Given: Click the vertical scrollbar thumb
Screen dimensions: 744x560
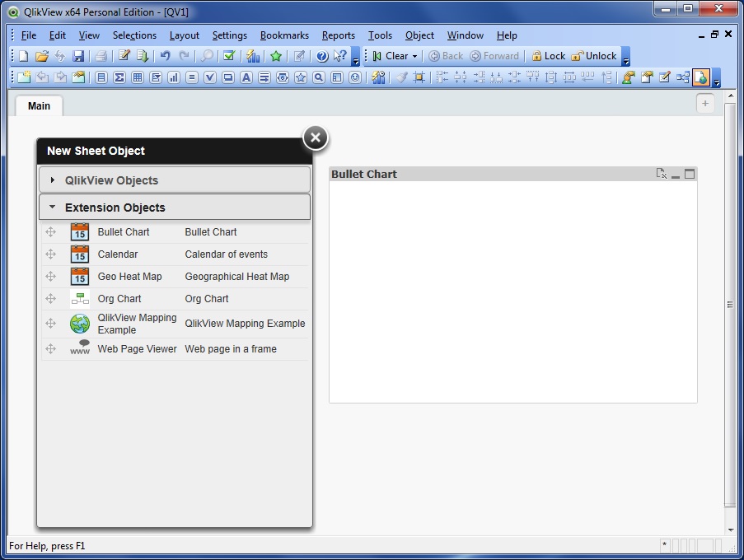Looking at the screenshot, I should tap(730, 305).
